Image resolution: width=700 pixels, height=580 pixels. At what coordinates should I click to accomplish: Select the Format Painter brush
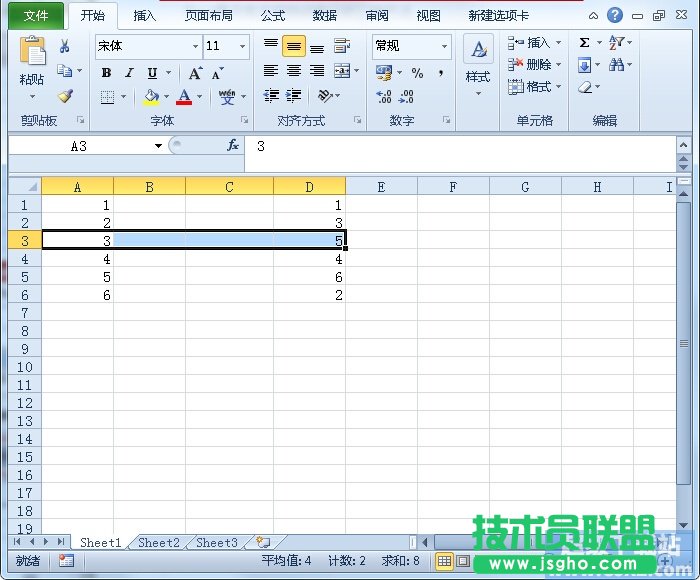coord(66,96)
